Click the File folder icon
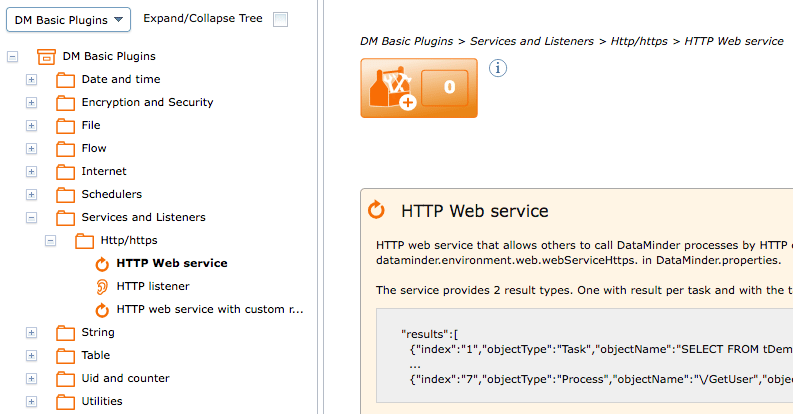 click(x=65, y=126)
